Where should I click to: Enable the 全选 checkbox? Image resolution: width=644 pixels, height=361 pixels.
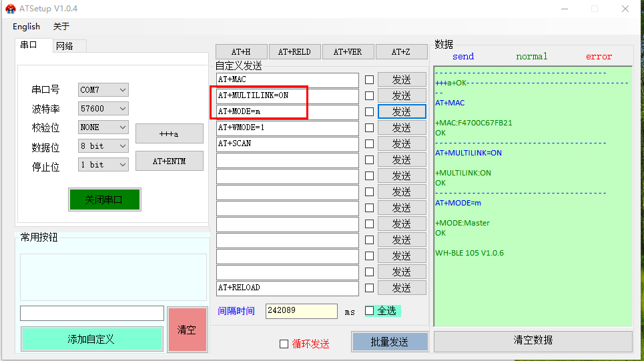click(x=370, y=311)
